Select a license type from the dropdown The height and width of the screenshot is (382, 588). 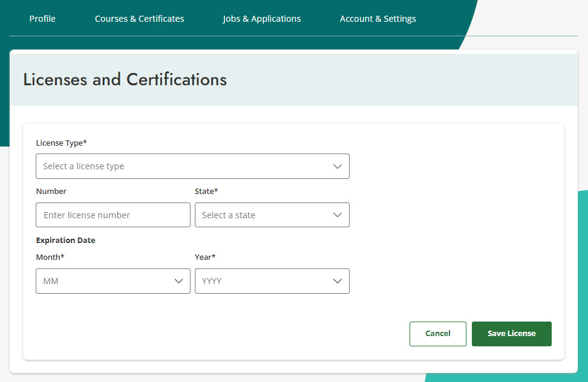tap(192, 166)
